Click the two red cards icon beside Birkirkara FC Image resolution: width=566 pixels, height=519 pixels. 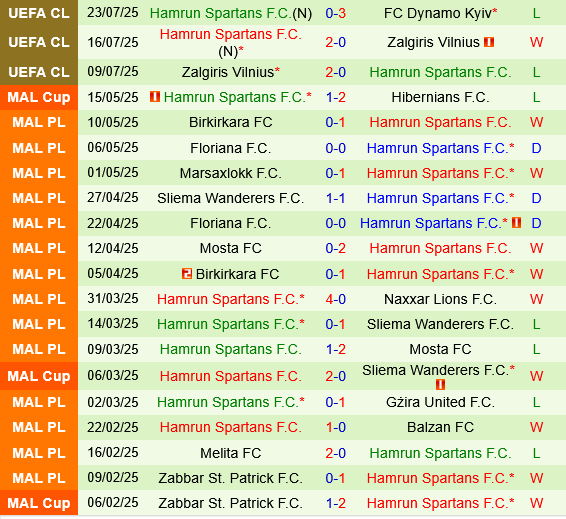(x=187, y=274)
